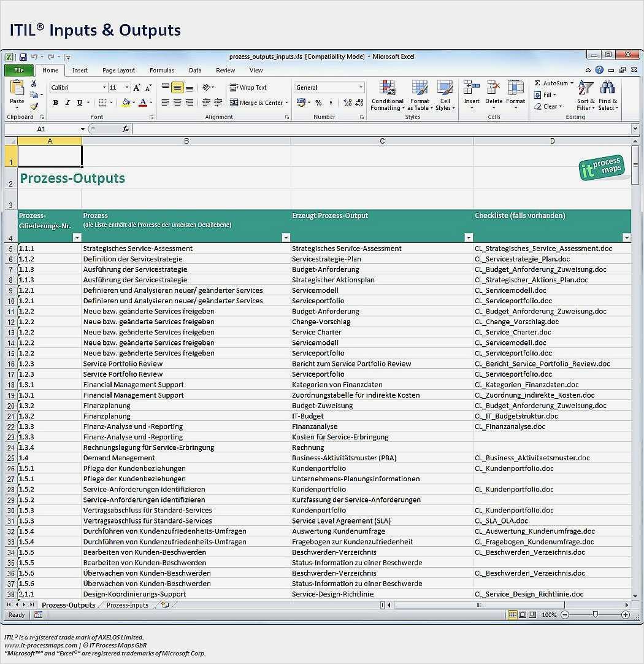Open Conditional Formatting menu

point(388,95)
